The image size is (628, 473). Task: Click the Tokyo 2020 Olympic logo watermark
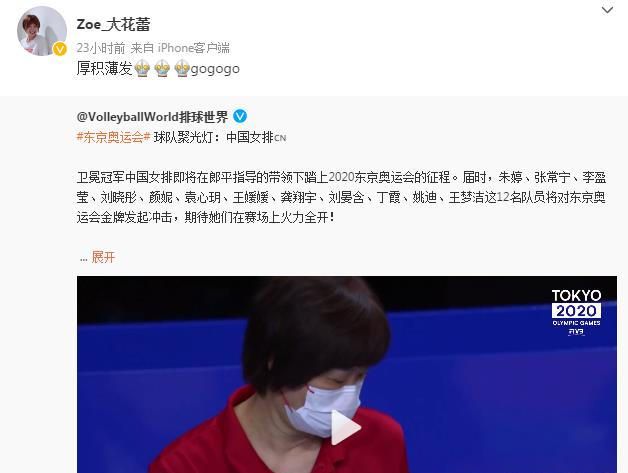point(576,312)
